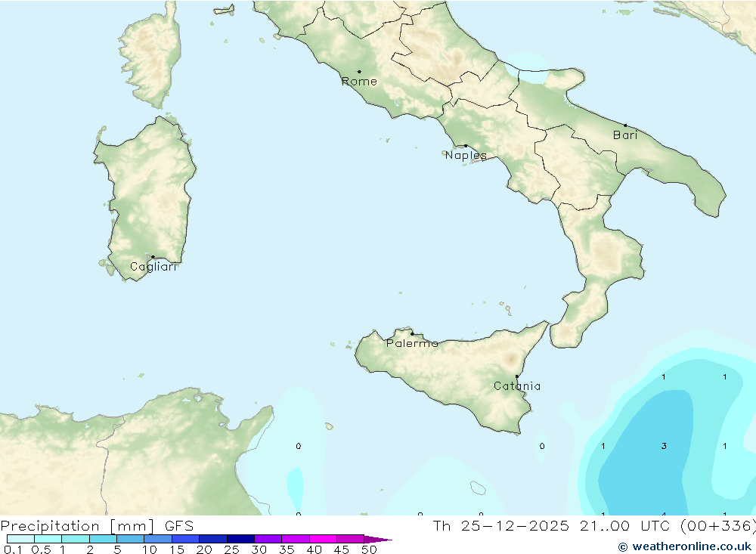The width and height of the screenshot is (756, 554).
Task: Click the Bari city label
Action: 625,135
